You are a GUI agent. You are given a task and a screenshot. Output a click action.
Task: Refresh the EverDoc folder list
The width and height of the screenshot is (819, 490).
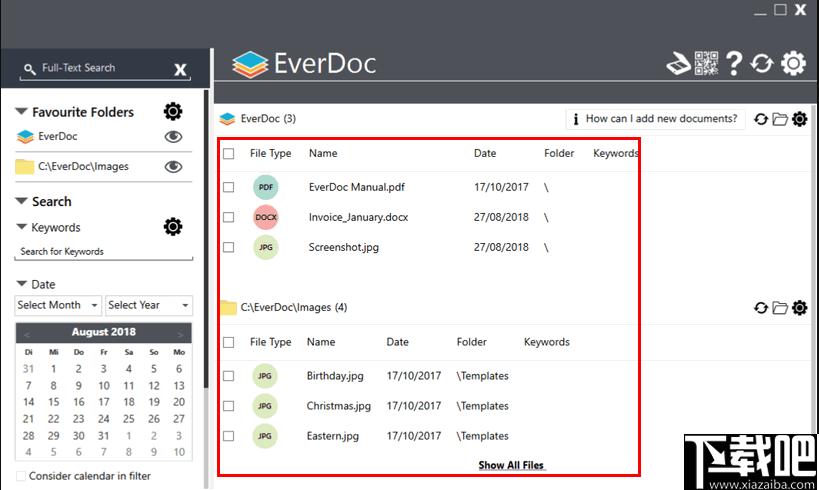(761, 119)
